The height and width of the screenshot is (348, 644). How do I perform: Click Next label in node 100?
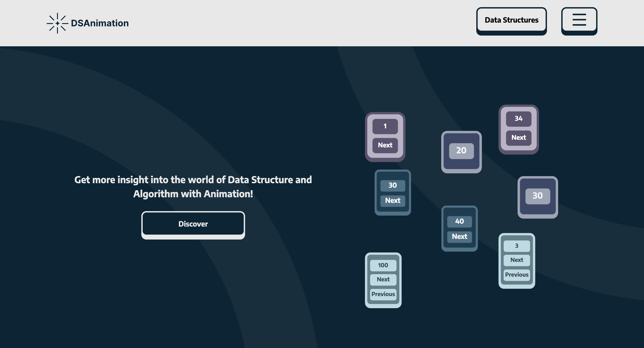pos(383,279)
